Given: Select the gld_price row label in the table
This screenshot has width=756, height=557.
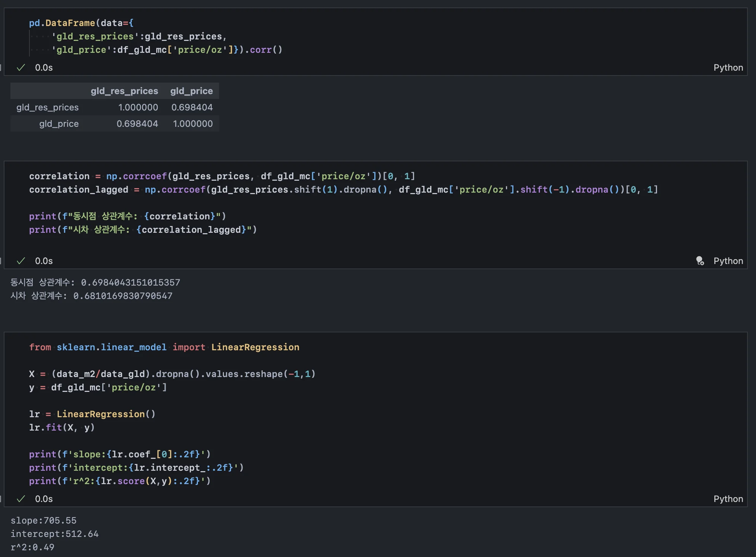Looking at the screenshot, I should tap(59, 124).
